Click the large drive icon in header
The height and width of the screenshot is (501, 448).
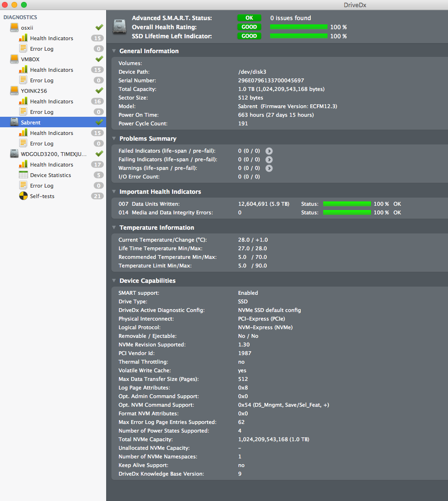(120, 27)
